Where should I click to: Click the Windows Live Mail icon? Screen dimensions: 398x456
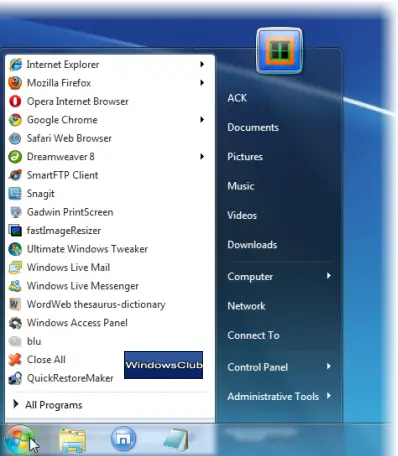pyautogui.click(x=15, y=267)
